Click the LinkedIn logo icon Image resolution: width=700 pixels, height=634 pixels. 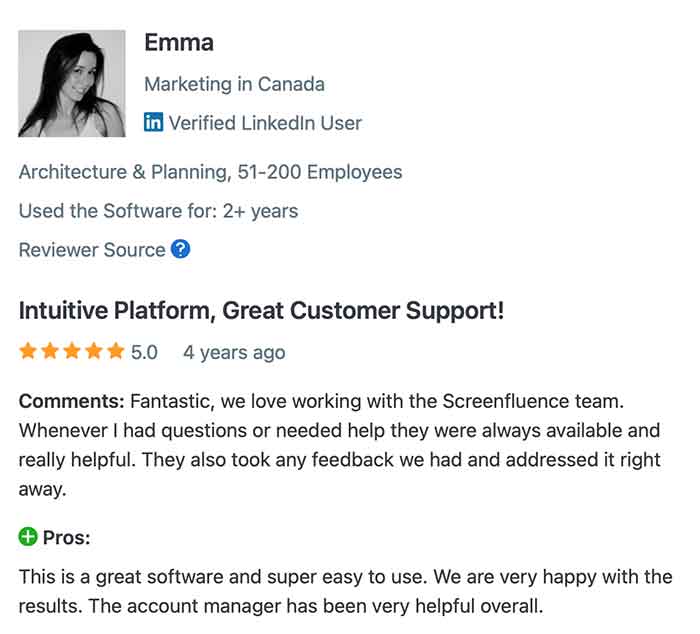pyautogui.click(x=154, y=123)
